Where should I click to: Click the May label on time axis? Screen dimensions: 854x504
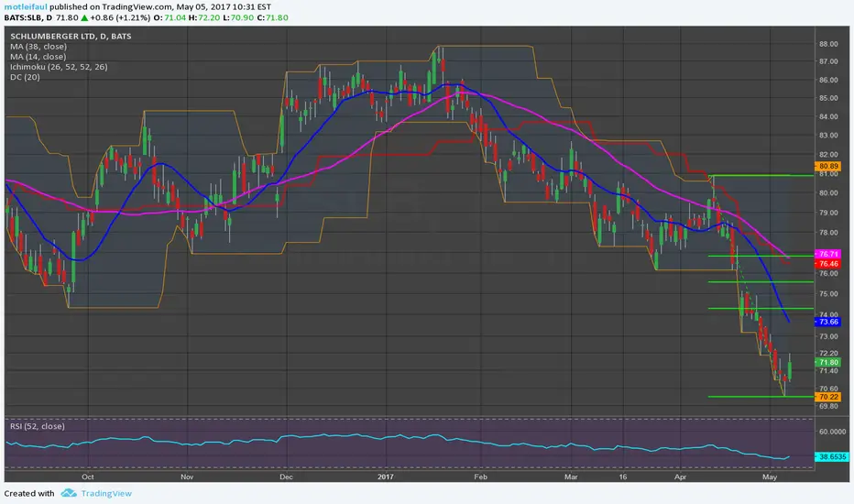click(x=770, y=477)
